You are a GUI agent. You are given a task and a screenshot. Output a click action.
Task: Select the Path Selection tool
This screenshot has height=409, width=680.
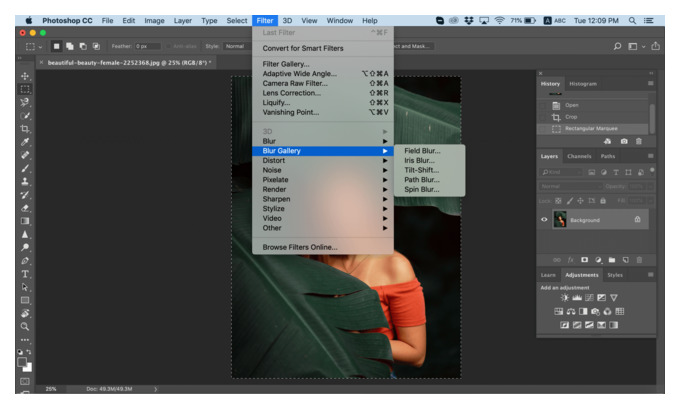[x=25, y=287]
